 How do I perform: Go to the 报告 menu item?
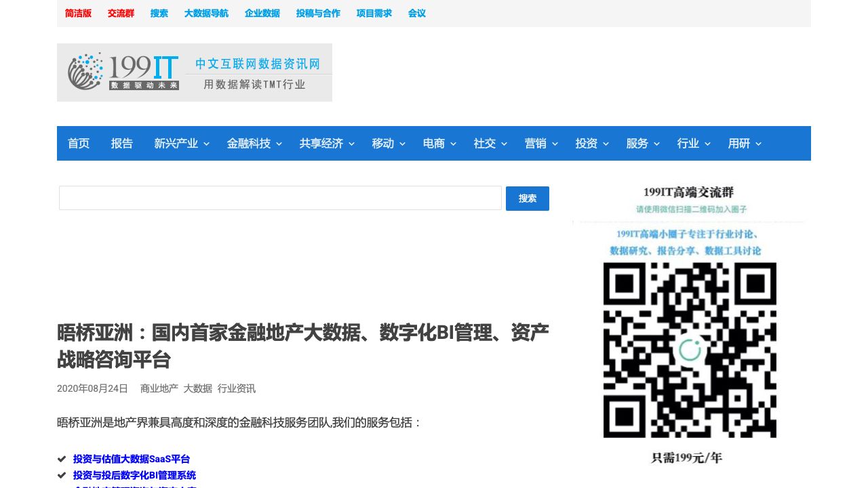point(122,144)
